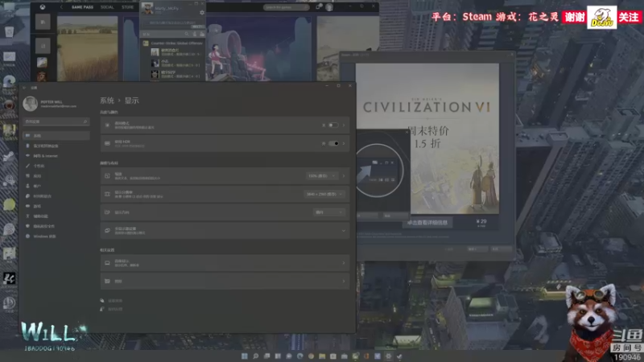Switch to the STORE tab in Xbox app
The width and height of the screenshot is (644, 362).
(127, 7)
